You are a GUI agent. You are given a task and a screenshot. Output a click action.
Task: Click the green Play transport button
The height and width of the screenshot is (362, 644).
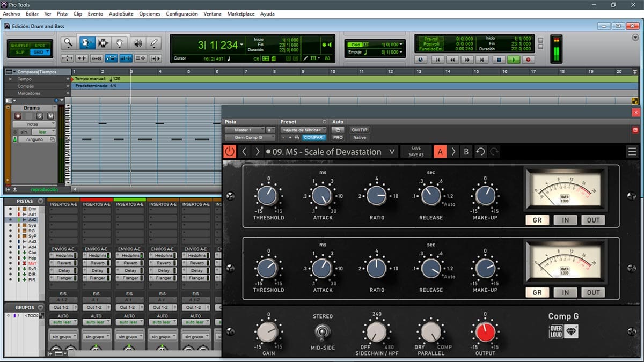pos(514,60)
